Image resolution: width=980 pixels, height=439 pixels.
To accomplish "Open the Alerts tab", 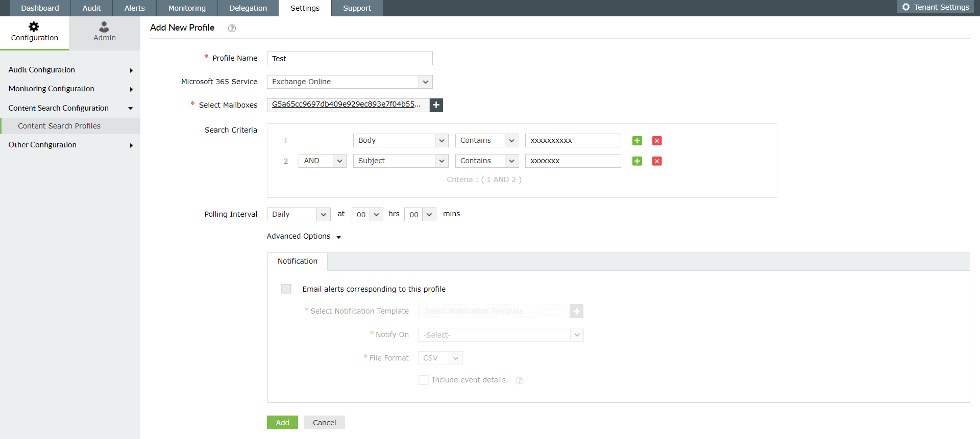I will (135, 8).
